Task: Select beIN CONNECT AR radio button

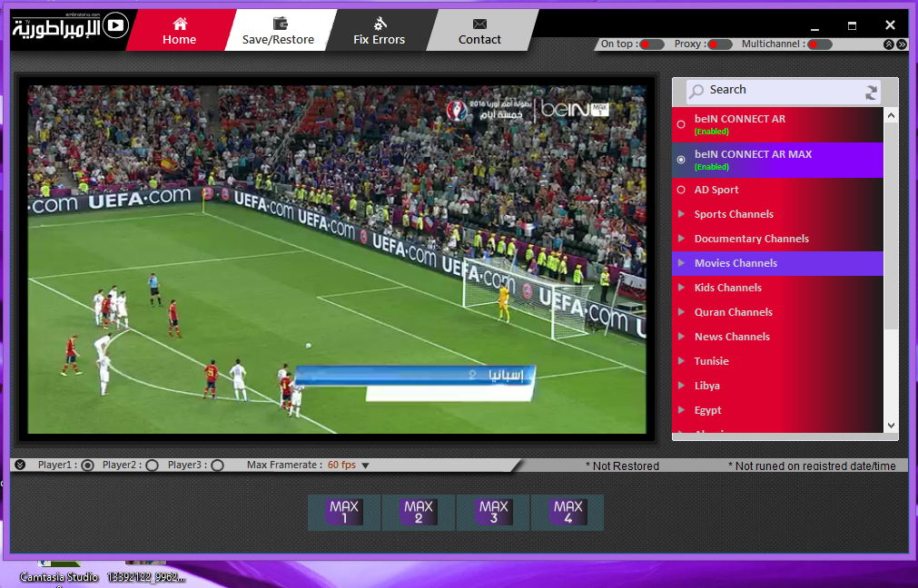Action: point(681,124)
